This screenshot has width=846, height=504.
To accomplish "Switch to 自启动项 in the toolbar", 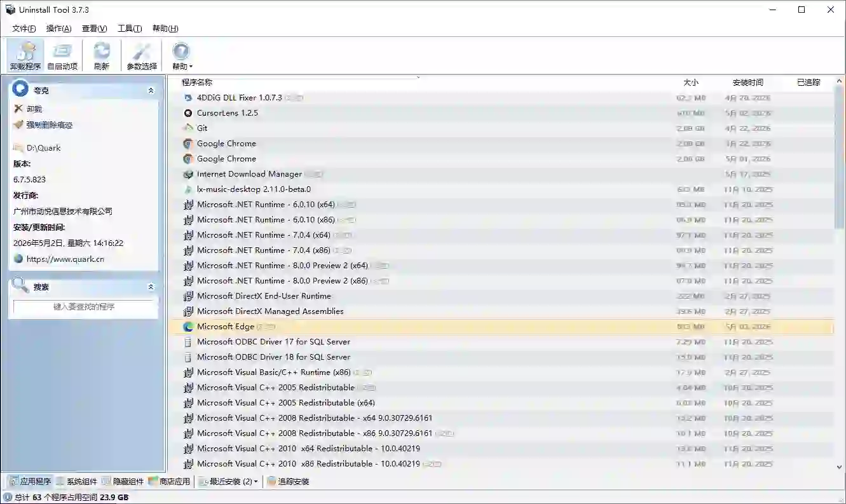I will (62, 55).
